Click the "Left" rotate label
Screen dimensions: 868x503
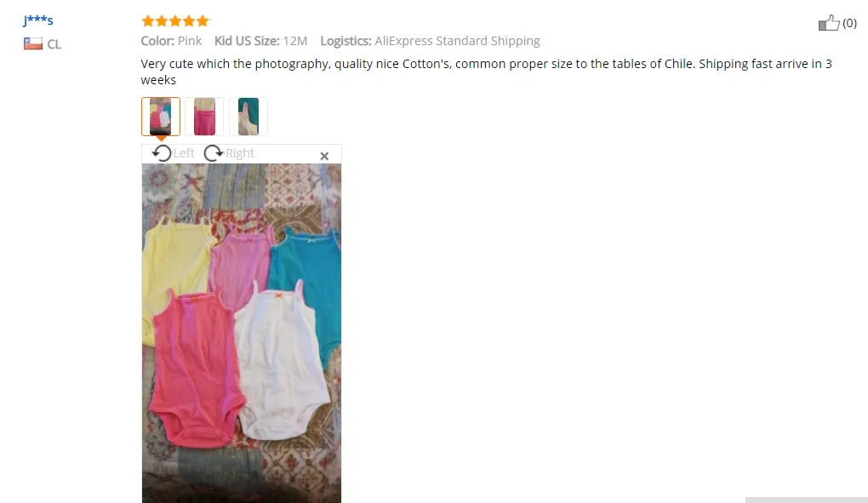(x=184, y=153)
